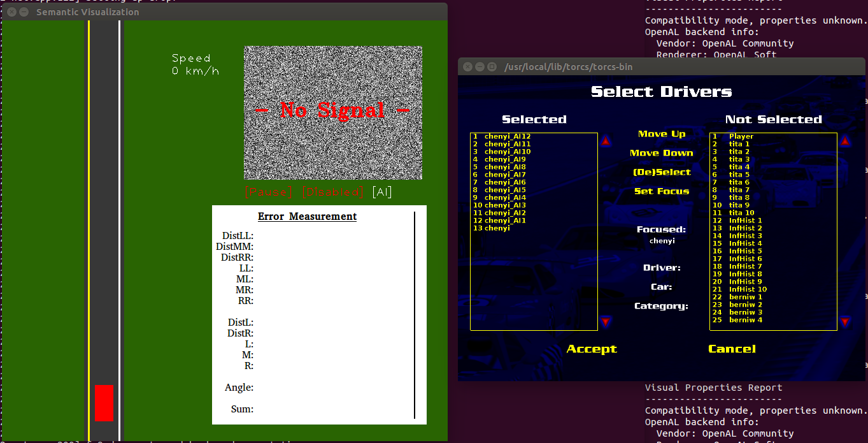Pick tita 6 in Not Selected list

[x=773, y=182]
